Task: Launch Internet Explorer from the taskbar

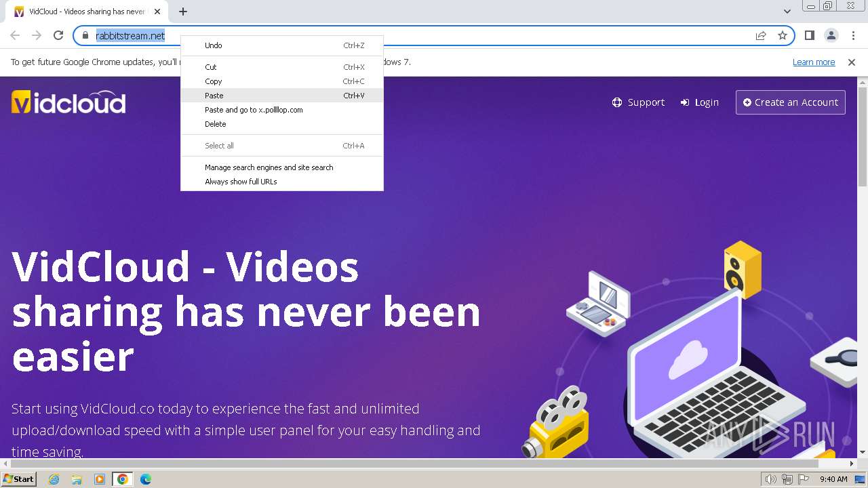Action: coord(54,479)
